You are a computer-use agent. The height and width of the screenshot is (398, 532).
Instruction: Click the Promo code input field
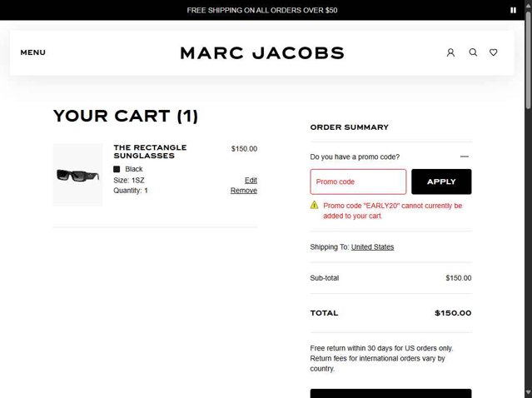(358, 182)
